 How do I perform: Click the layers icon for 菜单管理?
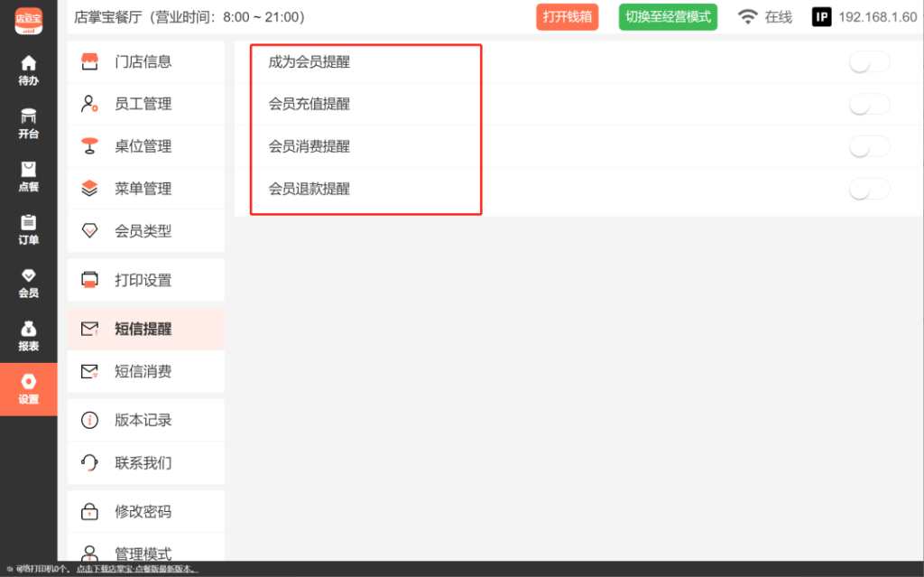click(x=89, y=188)
